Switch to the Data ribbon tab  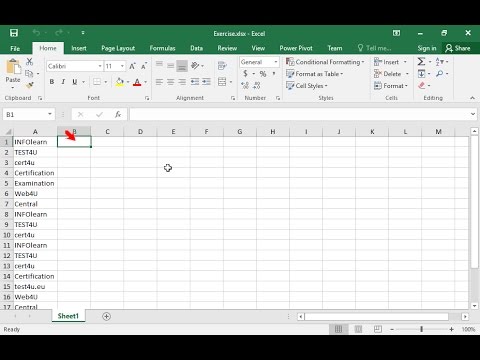pos(196,48)
